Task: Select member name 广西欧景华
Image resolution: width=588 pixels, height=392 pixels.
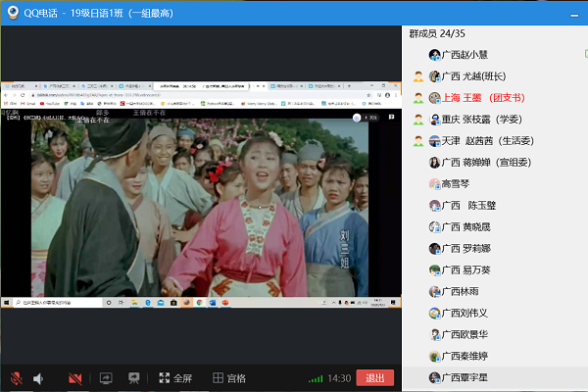Action: 465,334
